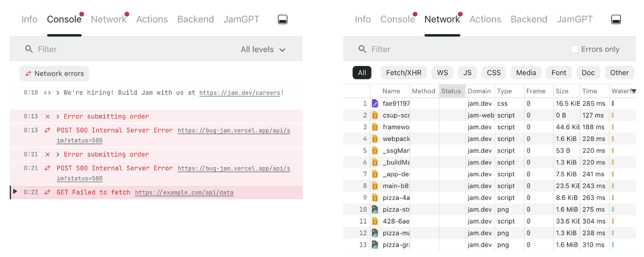Image resolution: width=644 pixels, height=257 pixels.
Task: Expand the first Error submitting order entry
Action: tap(58, 117)
